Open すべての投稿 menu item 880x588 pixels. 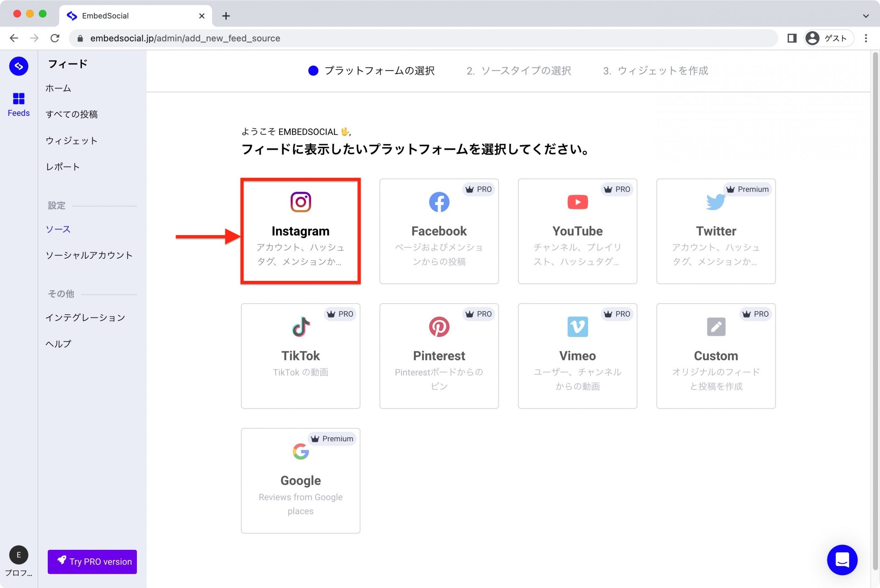72,114
